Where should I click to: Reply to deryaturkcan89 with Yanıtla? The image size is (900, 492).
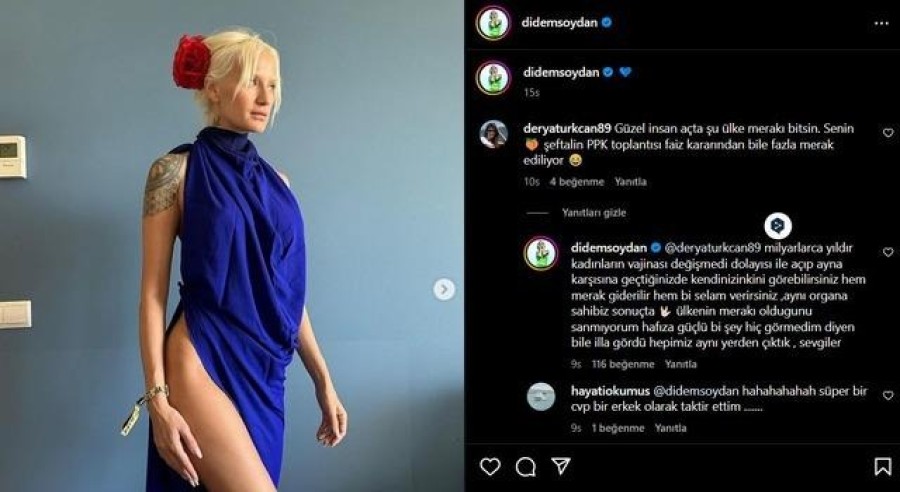point(630,182)
